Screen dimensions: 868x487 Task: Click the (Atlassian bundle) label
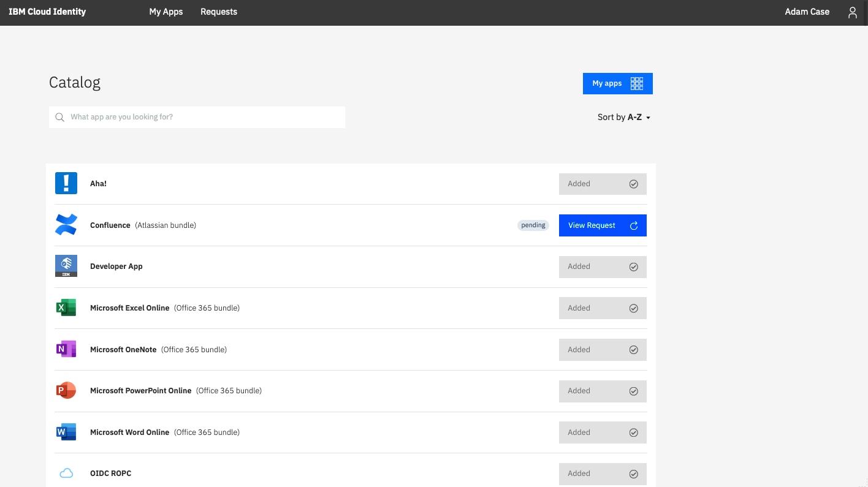point(166,225)
